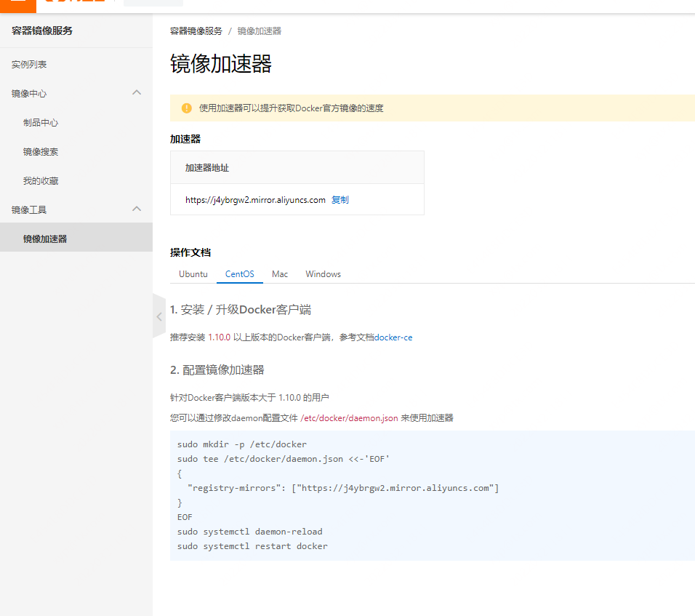Click 复制 to copy accelerator address

pos(340,200)
